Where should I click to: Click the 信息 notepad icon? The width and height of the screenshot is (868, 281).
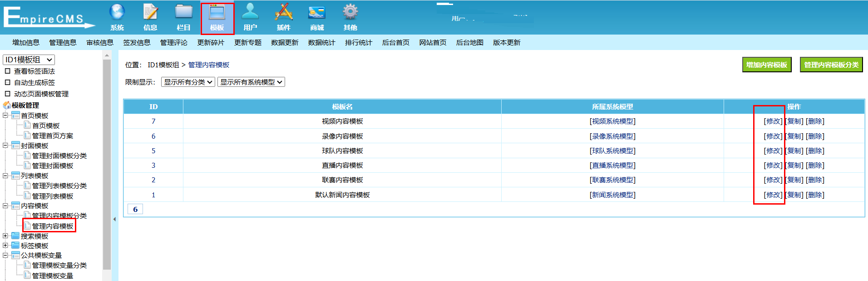tap(150, 12)
